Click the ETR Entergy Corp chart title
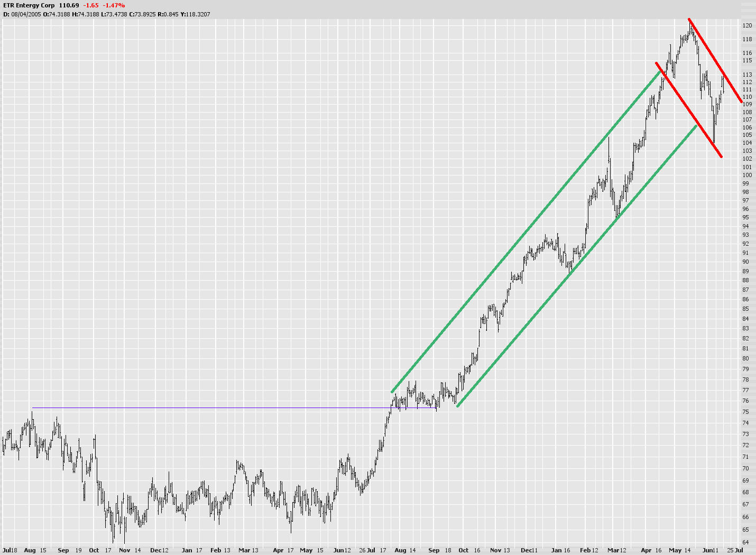 [29, 5]
